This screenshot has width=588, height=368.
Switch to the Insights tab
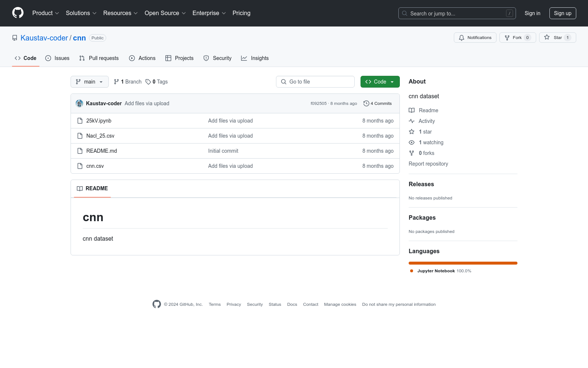pyautogui.click(x=255, y=58)
